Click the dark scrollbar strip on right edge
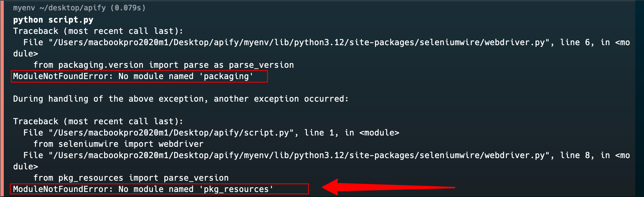Viewport: 644px width, 197px height. (x=640, y=98)
